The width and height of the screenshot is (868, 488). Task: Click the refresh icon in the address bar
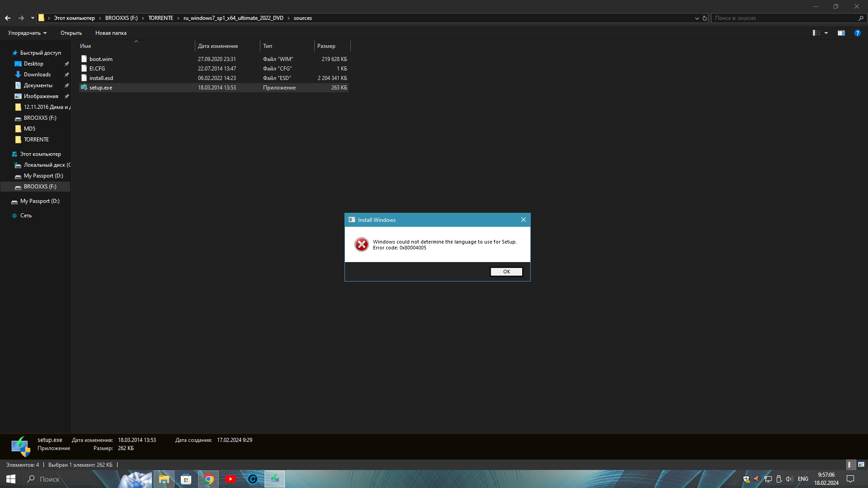(704, 18)
